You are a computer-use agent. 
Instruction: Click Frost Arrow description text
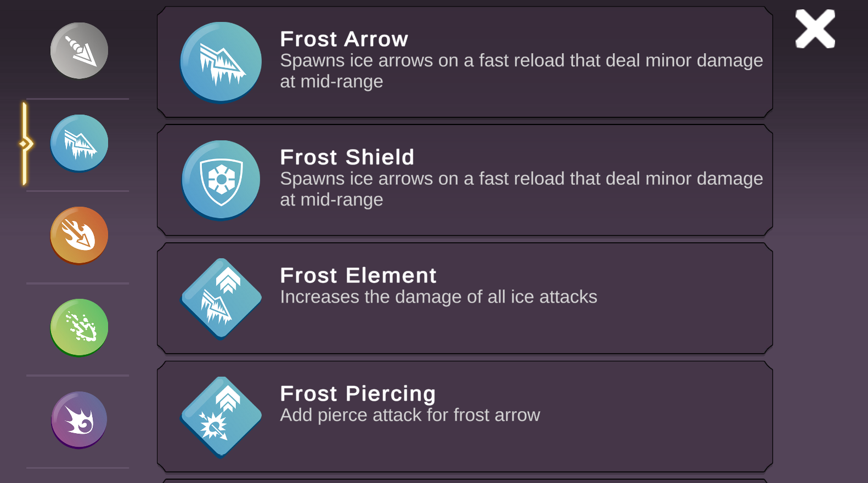coord(521,71)
